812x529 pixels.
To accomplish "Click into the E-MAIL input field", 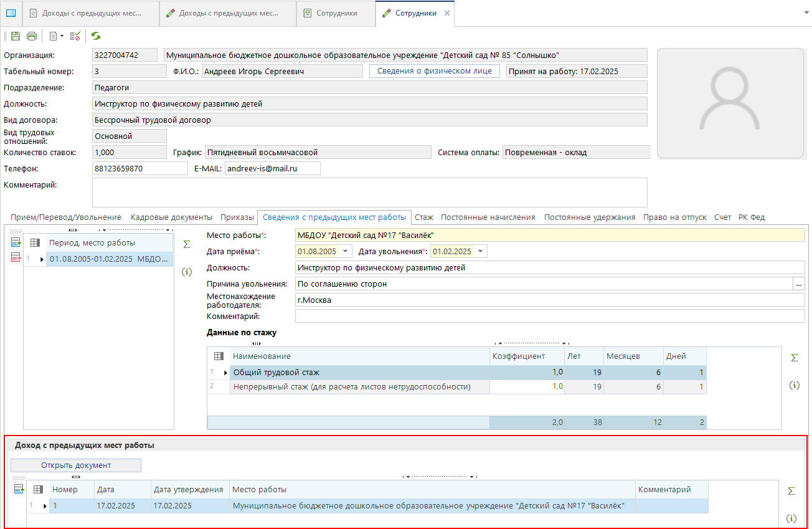I will (272, 168).
